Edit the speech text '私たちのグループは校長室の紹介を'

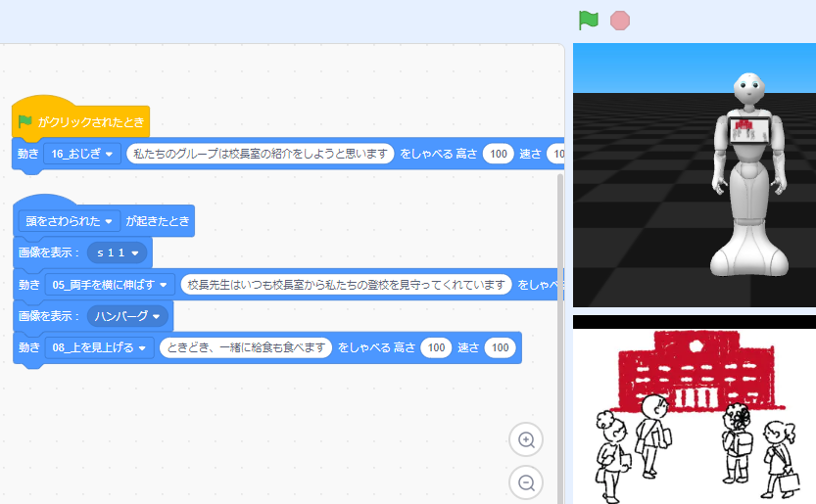pos(261,154)
